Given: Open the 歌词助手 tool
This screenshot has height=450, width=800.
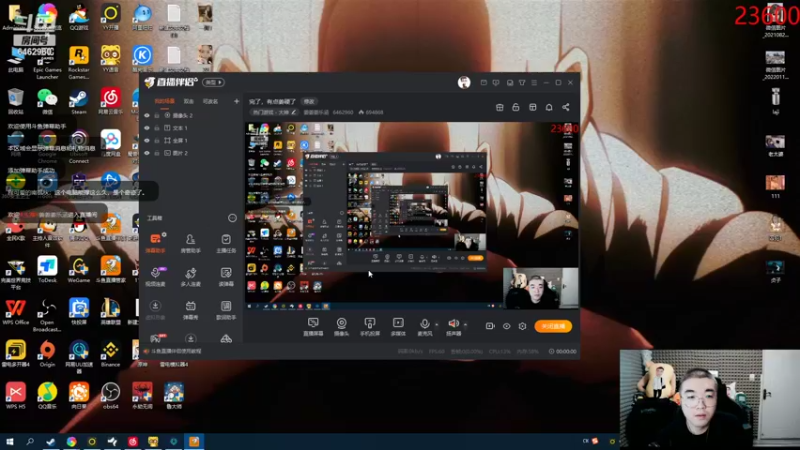Looking at the screenshot, I should 226,309.
